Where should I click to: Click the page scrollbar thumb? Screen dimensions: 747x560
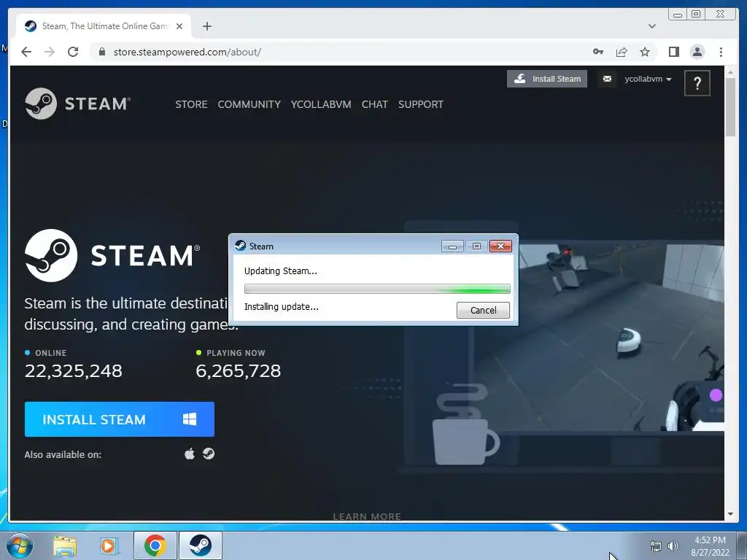click(x=730, y=106)
